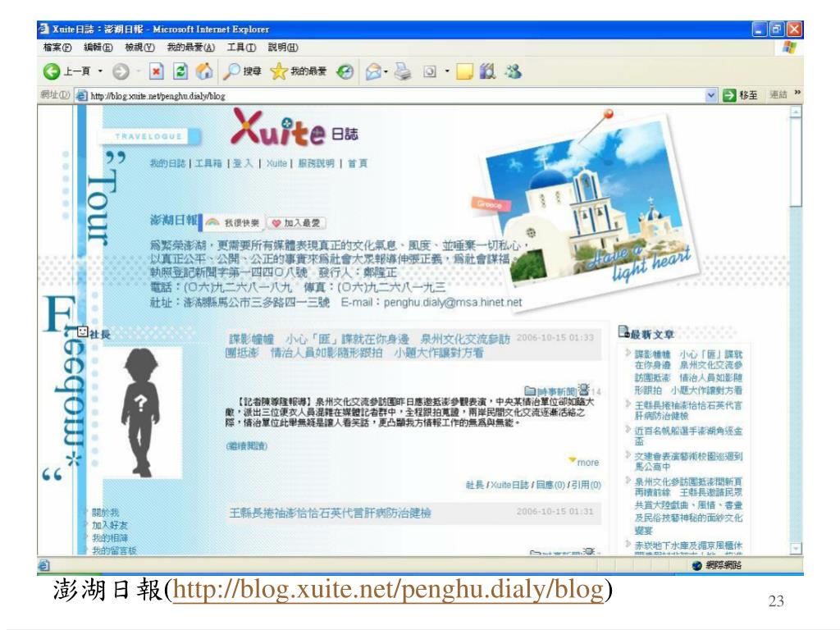840x630 pixels.
Task: Click the Forward arrow button
Action: (121, 71)
